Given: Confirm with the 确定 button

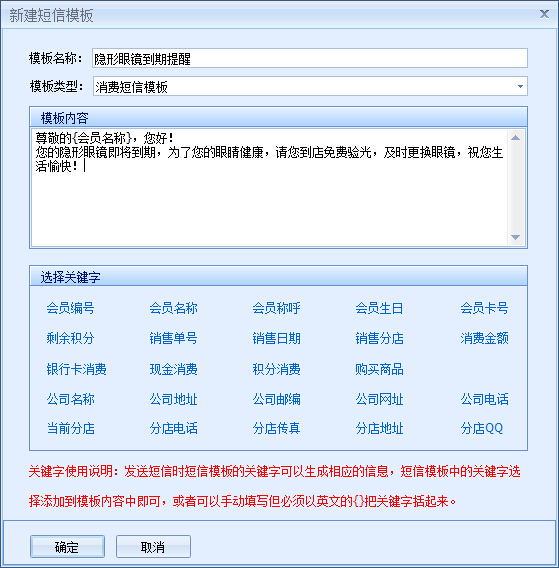Looking at the screenshot, I should 67,547.
